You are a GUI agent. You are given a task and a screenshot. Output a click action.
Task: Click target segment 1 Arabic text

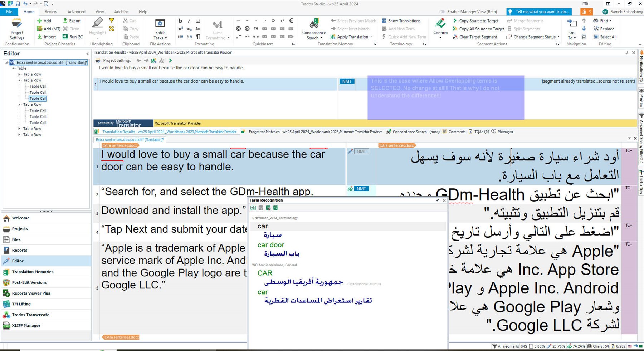[x=514, y=166]
